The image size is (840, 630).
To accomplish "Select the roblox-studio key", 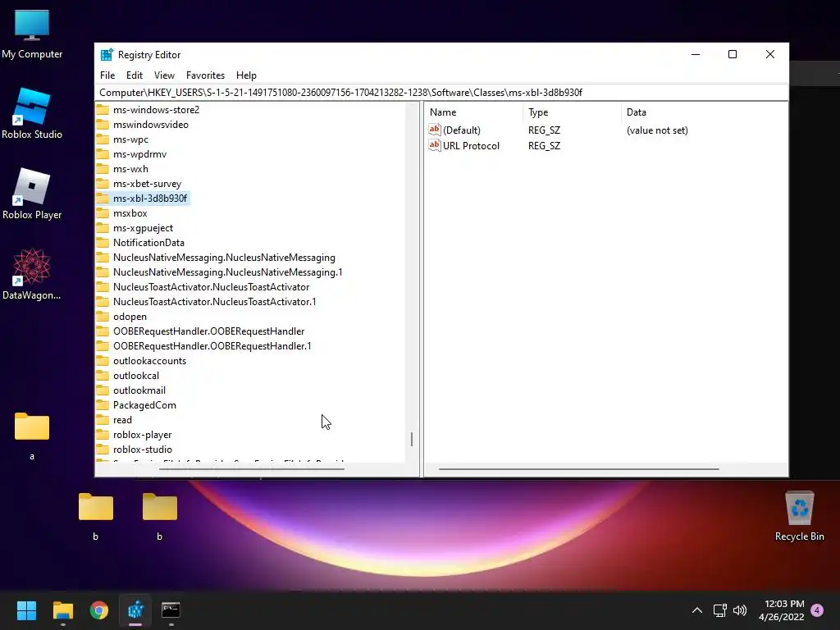I will click(143, 450).
